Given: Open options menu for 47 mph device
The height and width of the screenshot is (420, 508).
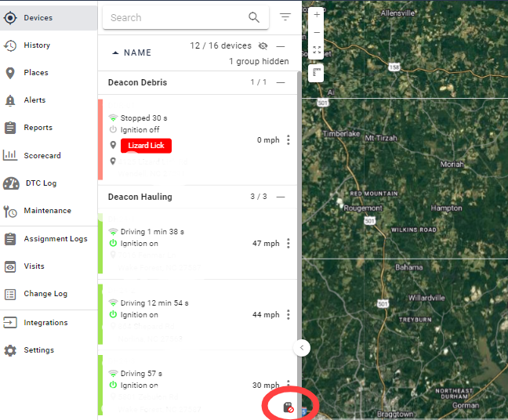Looking at the screenshot, I should (288, 243).
